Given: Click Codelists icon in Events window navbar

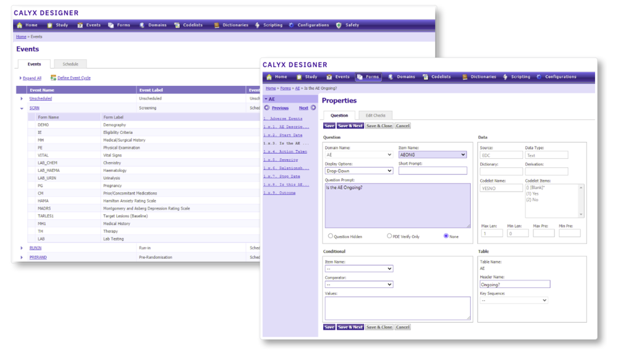Looking at the screenshot, I should pos(177,25).
